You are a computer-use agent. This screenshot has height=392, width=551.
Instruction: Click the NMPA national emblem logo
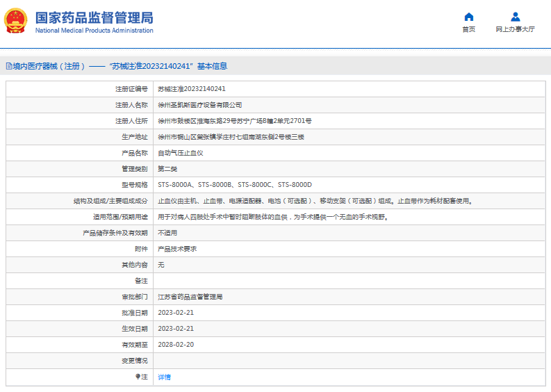[x=15, y=21]
